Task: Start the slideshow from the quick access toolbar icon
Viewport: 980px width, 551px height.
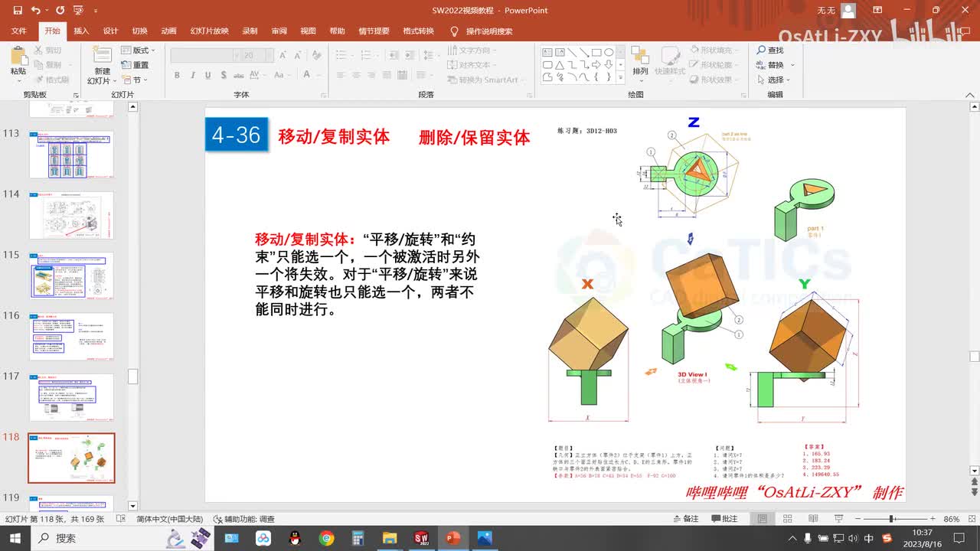Action: coord(77,11)
